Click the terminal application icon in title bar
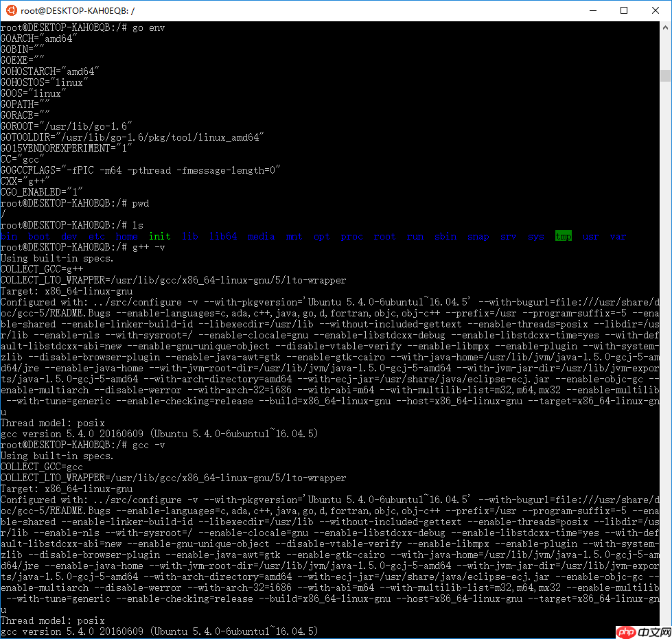 11,10
